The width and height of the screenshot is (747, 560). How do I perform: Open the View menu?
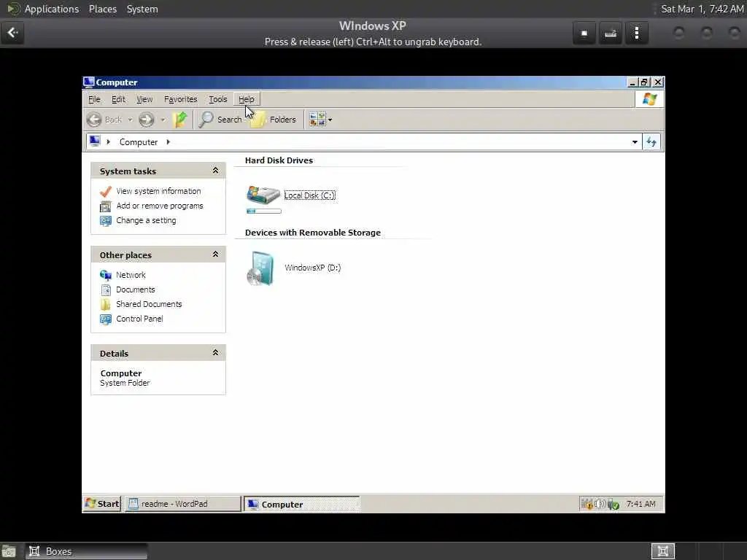(x=144, y=99)
